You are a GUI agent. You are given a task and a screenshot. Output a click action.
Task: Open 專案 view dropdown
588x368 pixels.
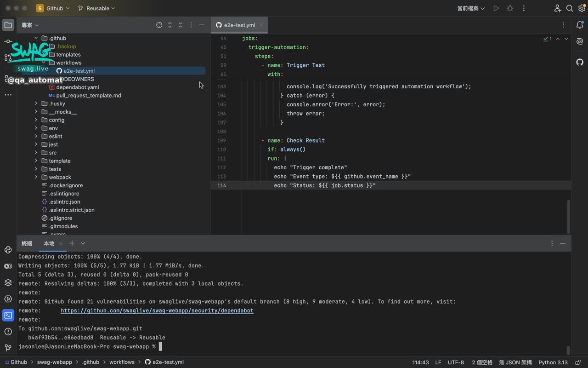click(30, 25)
